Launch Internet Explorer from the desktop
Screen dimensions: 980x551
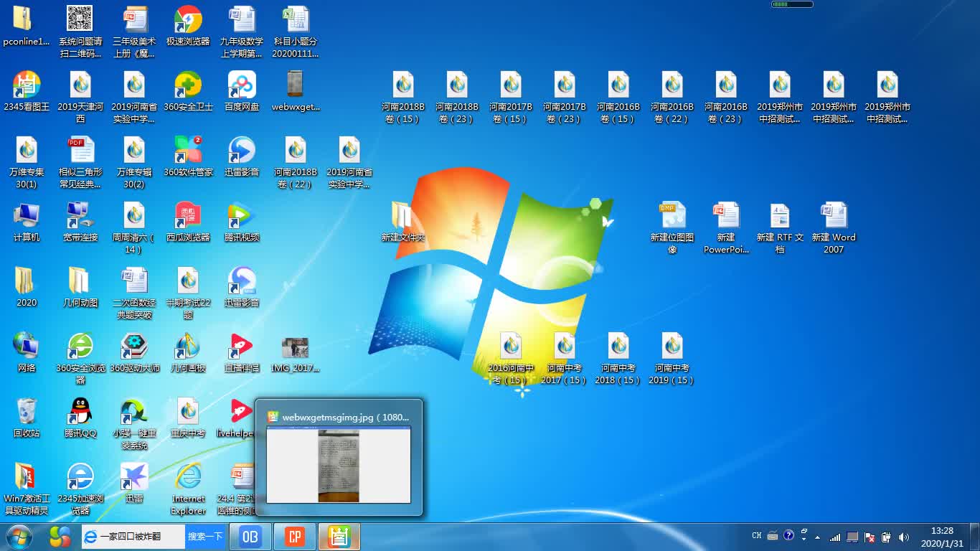[x=188, y=489]
